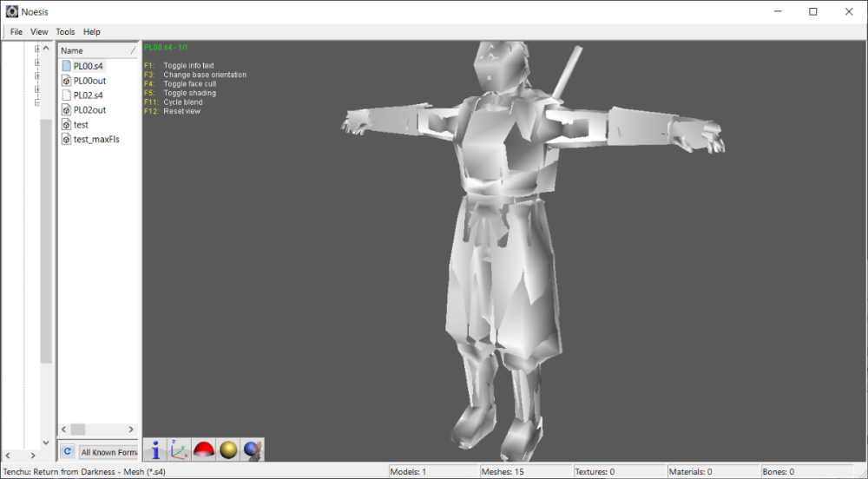
Task: Click the test_maxFls file icon
Action: pos(67,140)
